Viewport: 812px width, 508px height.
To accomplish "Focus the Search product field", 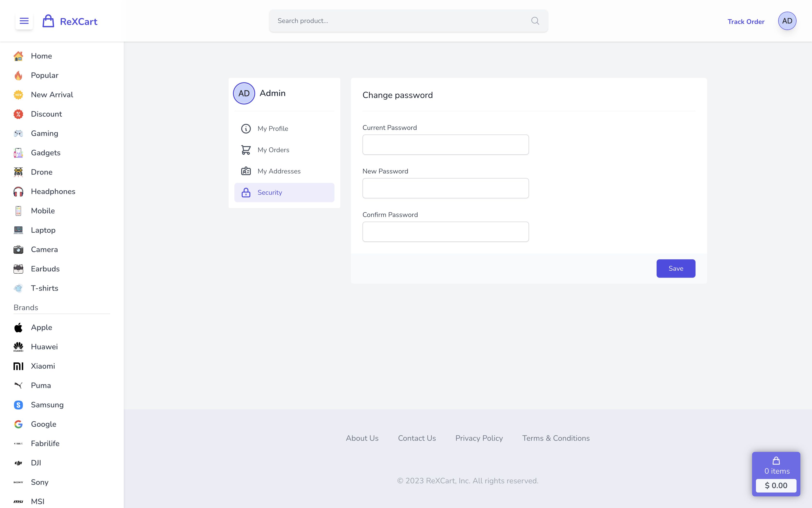I will [x=408, y=21].
